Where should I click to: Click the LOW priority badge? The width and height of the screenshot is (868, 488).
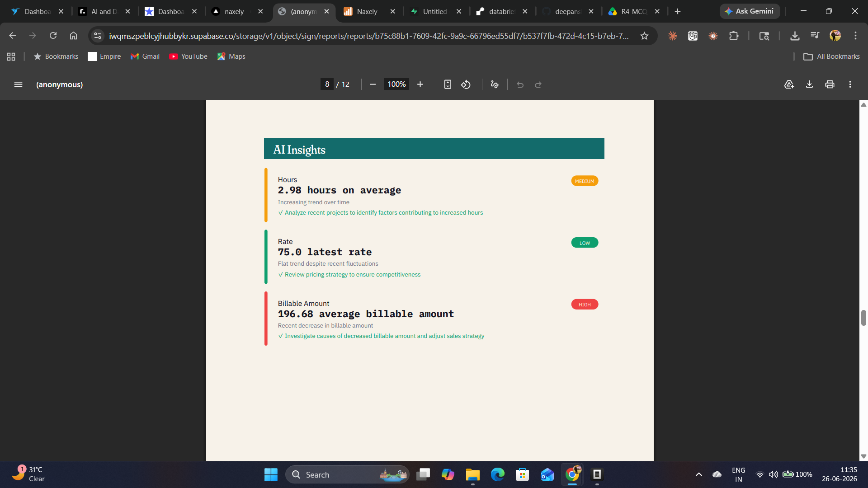(585, 243)
